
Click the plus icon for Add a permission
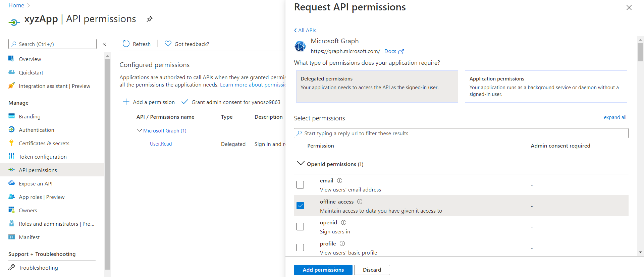pos(126,102)
